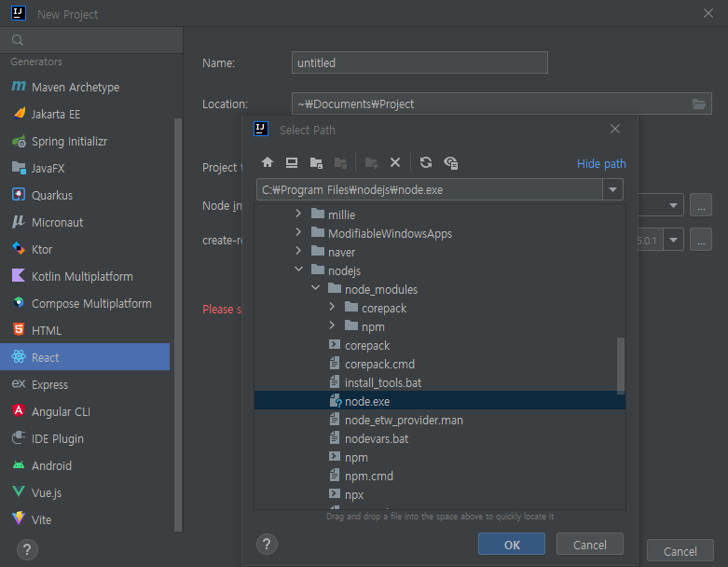Expand the corepack folder
Viewport: 728px width, 567px height.
332,307
